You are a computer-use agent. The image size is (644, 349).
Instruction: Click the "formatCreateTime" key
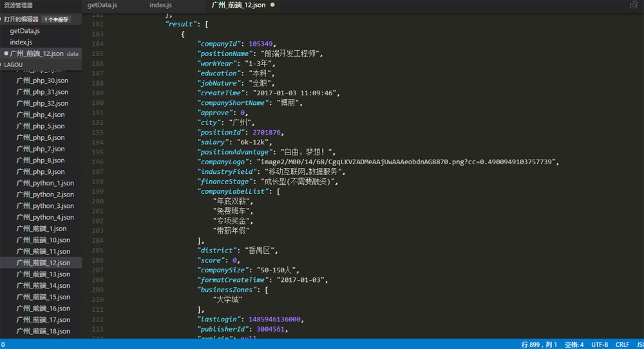click(x=233, y=280)
